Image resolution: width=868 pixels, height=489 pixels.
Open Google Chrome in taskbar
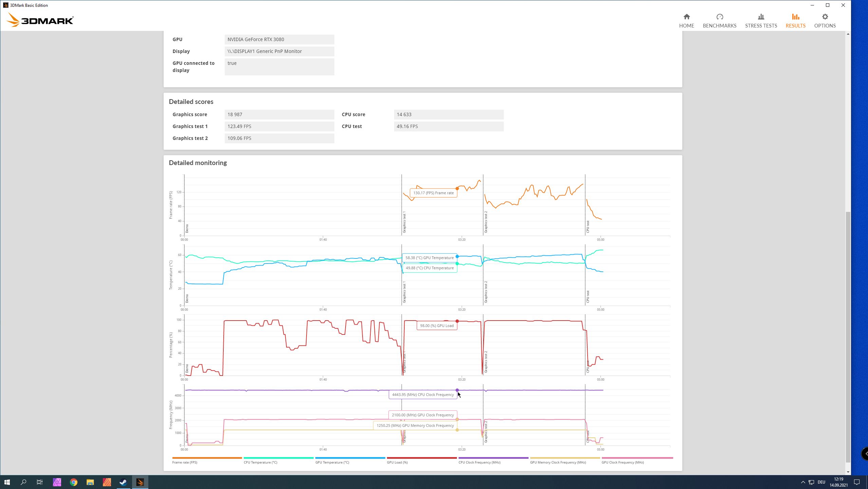(74, 482)
